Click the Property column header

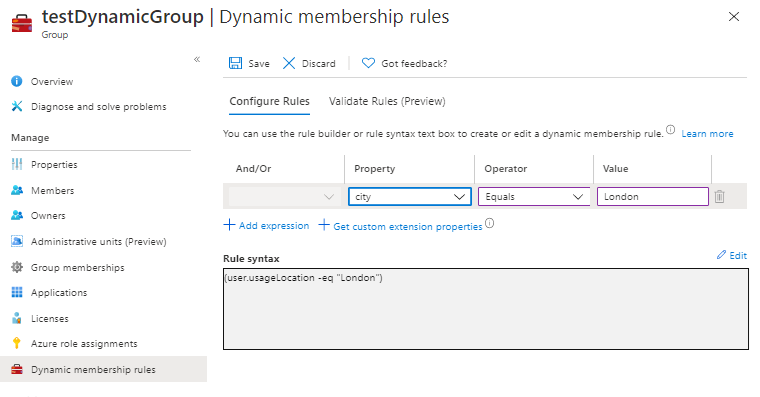point(375,169)
